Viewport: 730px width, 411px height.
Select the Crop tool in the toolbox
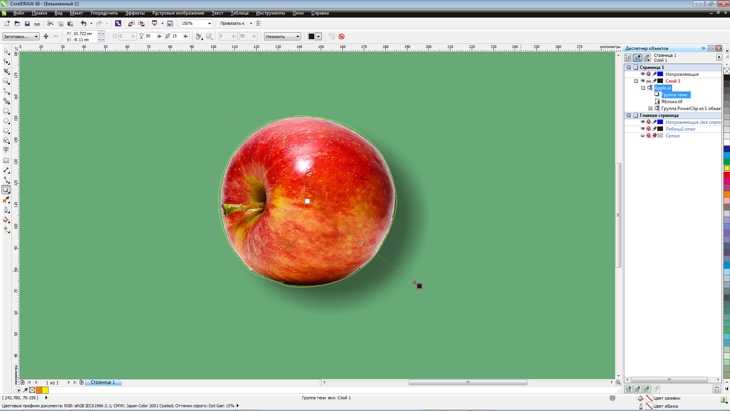7,72
